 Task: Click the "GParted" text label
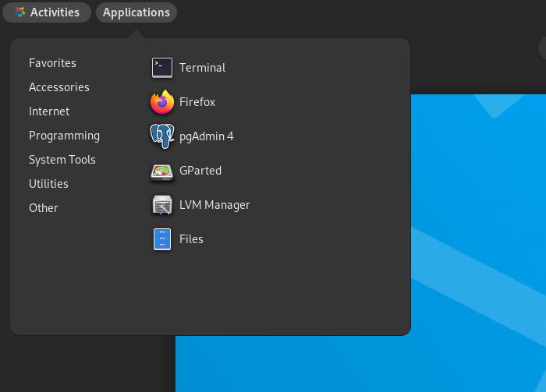[200, 171]
